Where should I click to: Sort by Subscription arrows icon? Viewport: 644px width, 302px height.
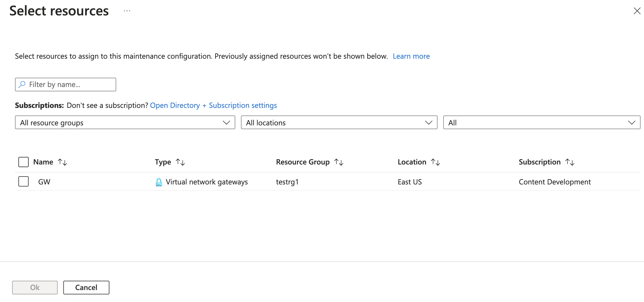coord(570,162)
